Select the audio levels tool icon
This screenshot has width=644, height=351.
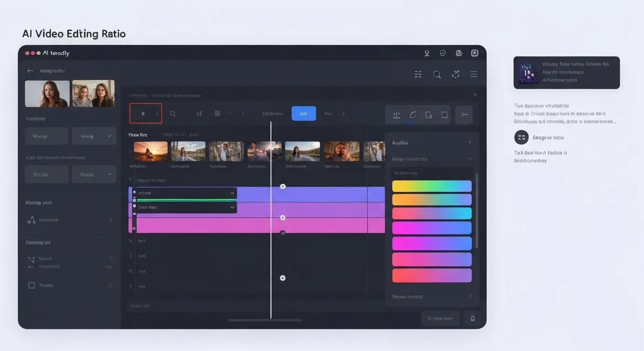[397, 115]
